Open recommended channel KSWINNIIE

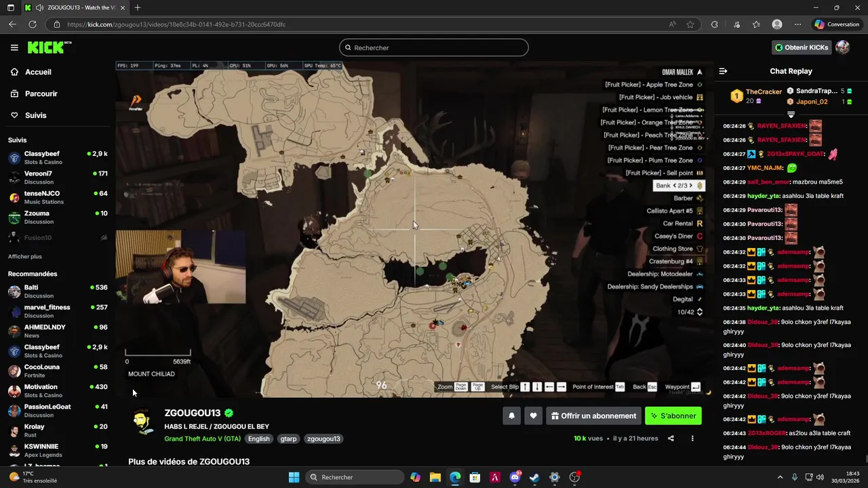click(x=58, y=450)
